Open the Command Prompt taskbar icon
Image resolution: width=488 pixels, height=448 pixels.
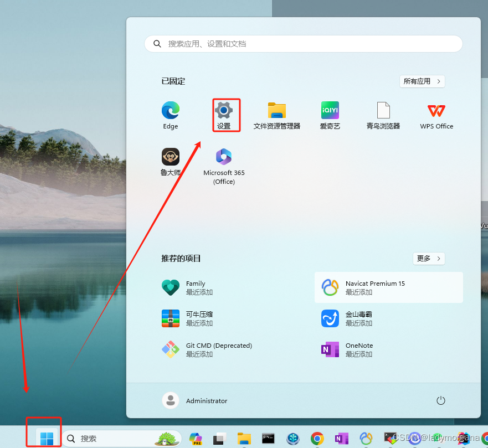pyautogui.click(x=268, y=438)
